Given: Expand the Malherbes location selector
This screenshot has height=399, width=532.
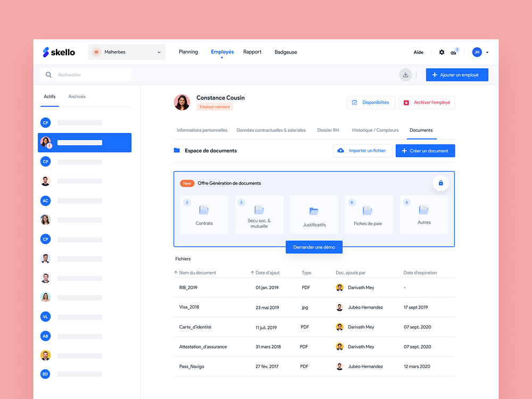Looking at the screenshot, I should tap(158, 52).
